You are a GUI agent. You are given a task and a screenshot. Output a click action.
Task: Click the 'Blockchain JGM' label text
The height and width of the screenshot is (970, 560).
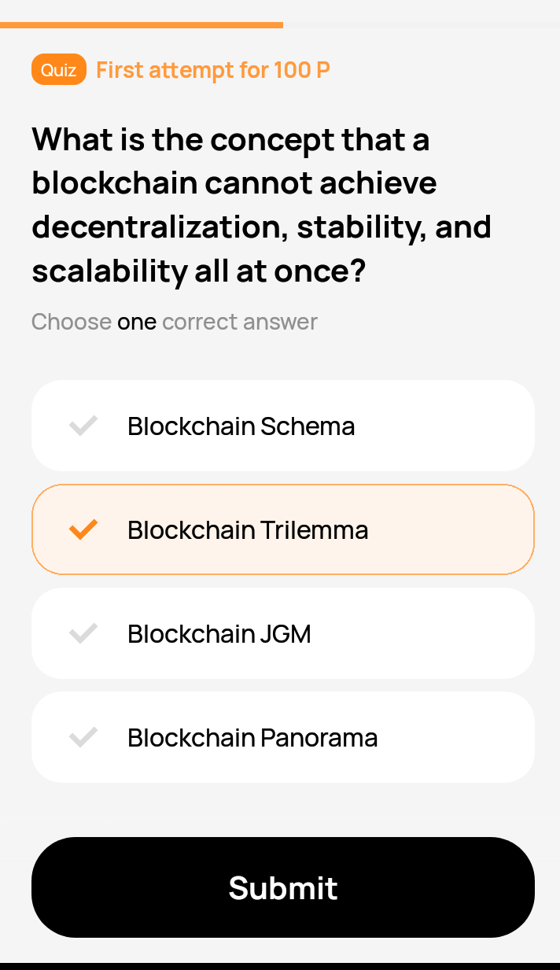point(219,633)
